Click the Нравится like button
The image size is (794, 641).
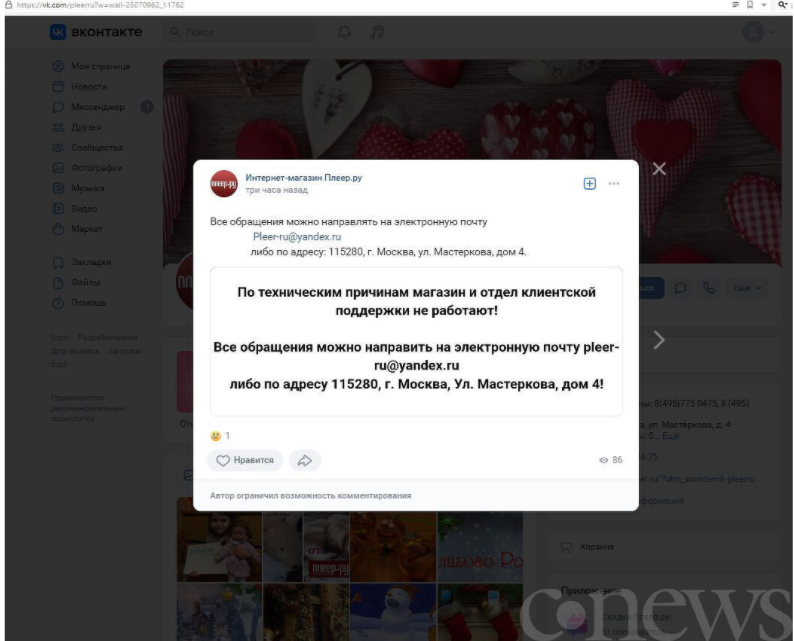pyautogui.click(x=245, y=460)
